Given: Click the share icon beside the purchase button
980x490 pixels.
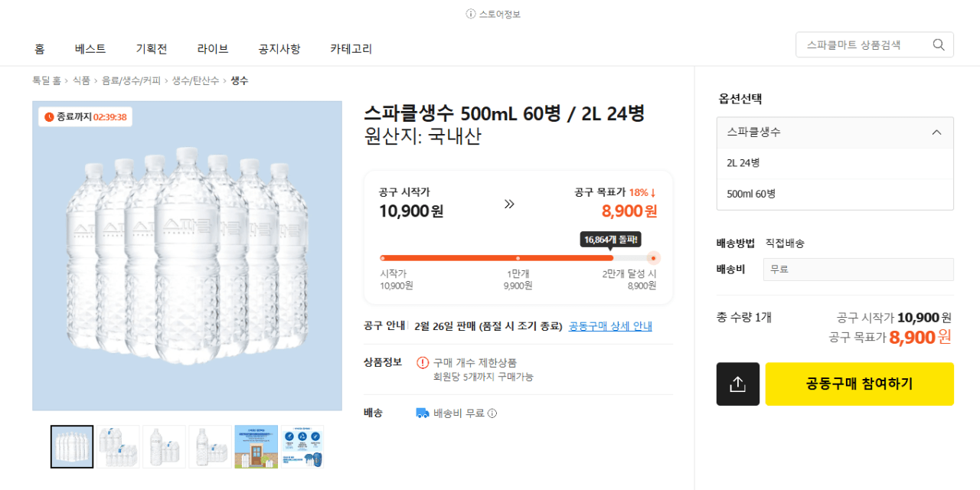Looking at the screenshot, I should [737, 384].
